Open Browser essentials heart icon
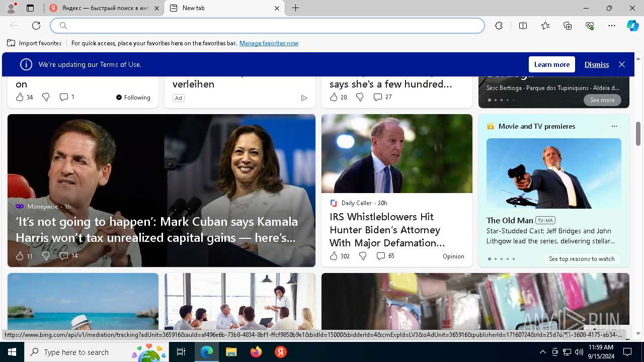This screenshot has width=644, height=362. click(x=590, y=26)
